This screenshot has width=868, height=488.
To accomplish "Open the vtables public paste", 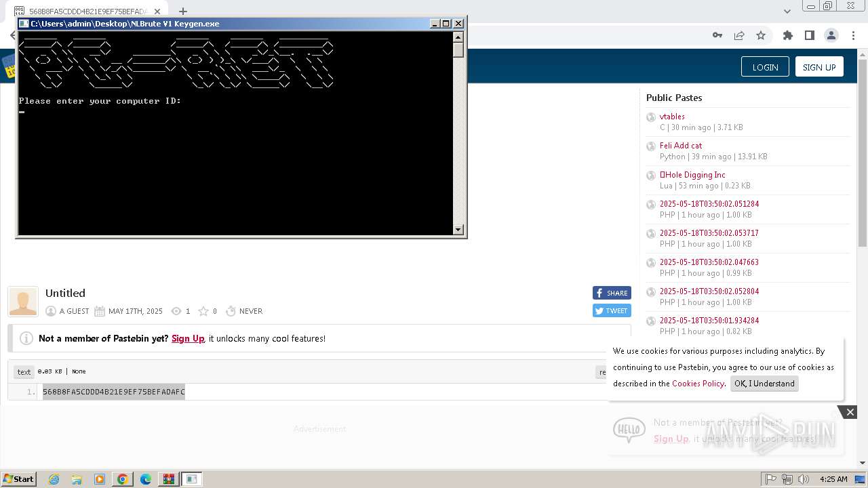I will click(672, 117).
